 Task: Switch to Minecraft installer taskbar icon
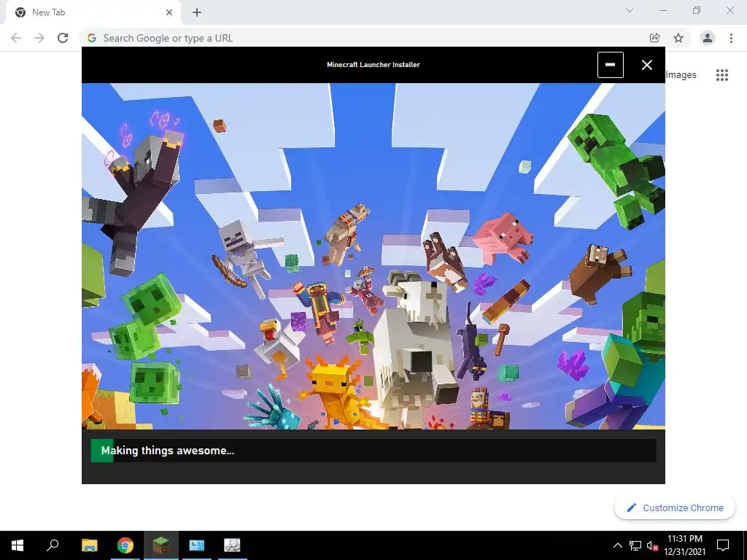coord(160,545)
